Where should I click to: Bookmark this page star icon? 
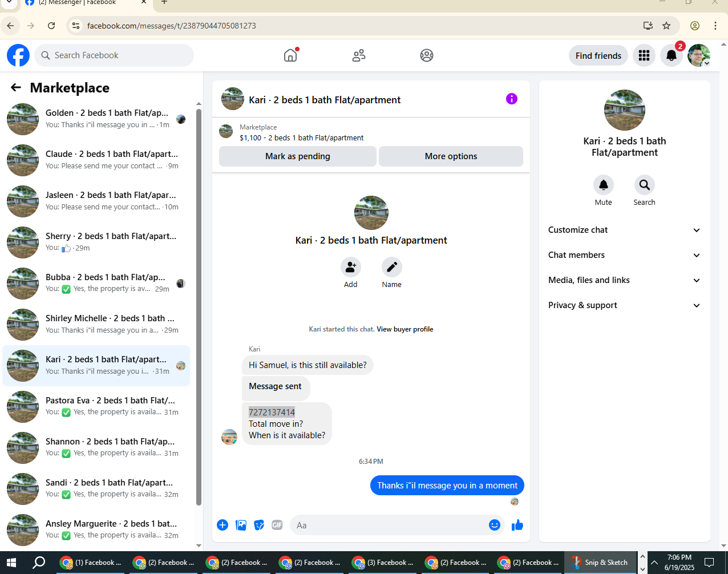pyautogui.click(x=666, y=26)
